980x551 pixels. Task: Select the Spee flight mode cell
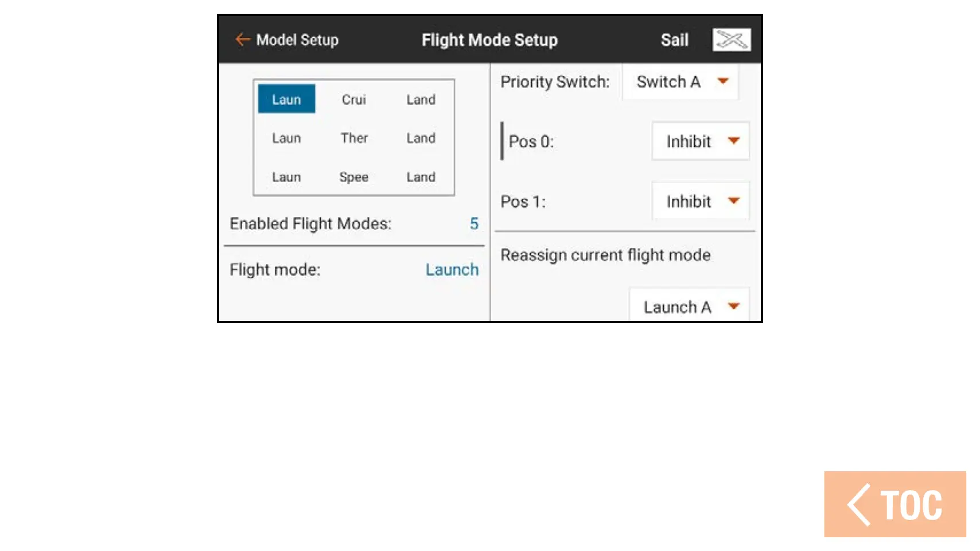pos(353,177)
